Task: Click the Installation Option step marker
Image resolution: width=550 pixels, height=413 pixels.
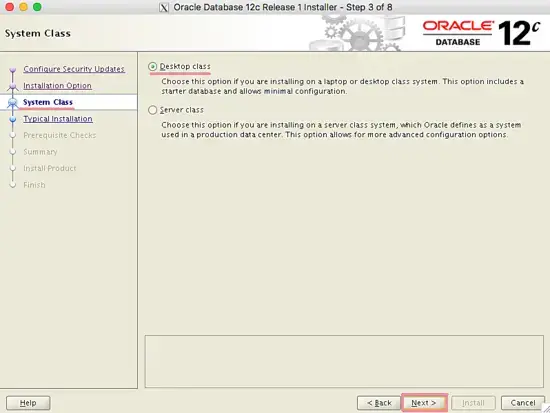Action: [13, 86]
